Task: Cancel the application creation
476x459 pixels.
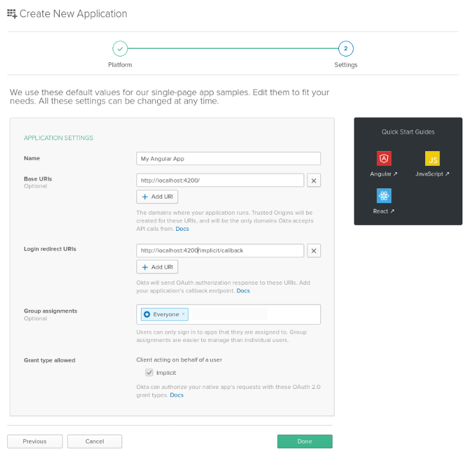Action: (95, 442)
